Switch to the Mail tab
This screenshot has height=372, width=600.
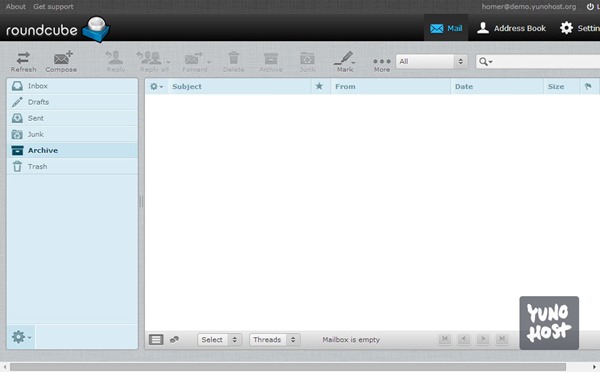pos(446,28)
